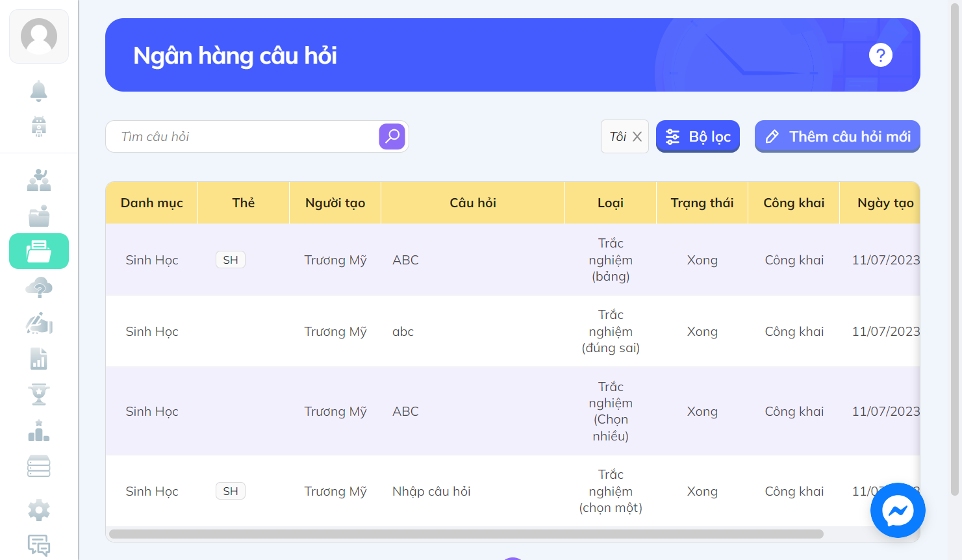962x560 pixels.
Task: Click "Trắc nghiệm (đúng sai)" type cell
Action: tap(611, 331)
